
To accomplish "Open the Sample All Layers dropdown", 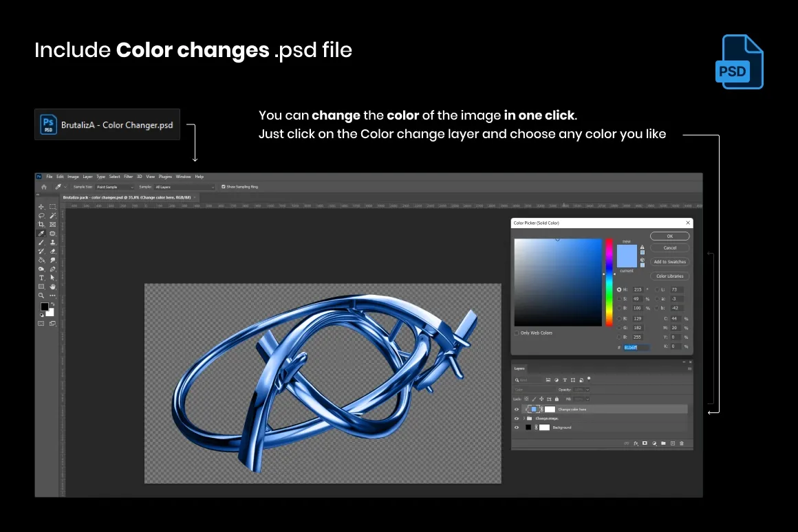I will tap(184, 187).
